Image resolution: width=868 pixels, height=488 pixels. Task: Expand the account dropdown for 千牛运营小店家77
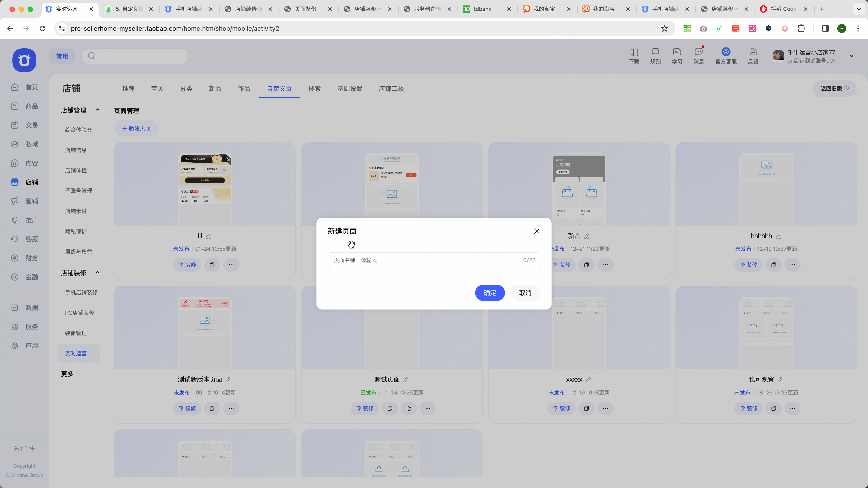pyautogui.click(x=851, y=56)
